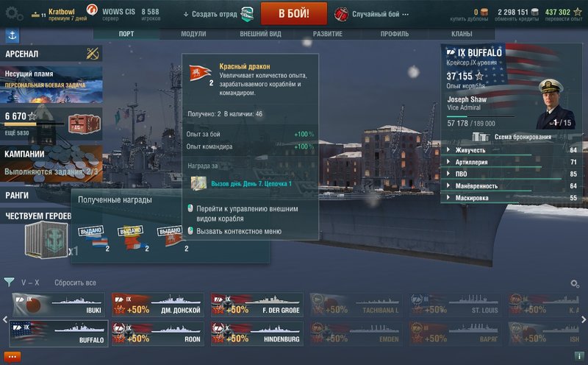Expand the Живучесть stat row
This screenshot has width=588, height=365.
tap(512, 150)
